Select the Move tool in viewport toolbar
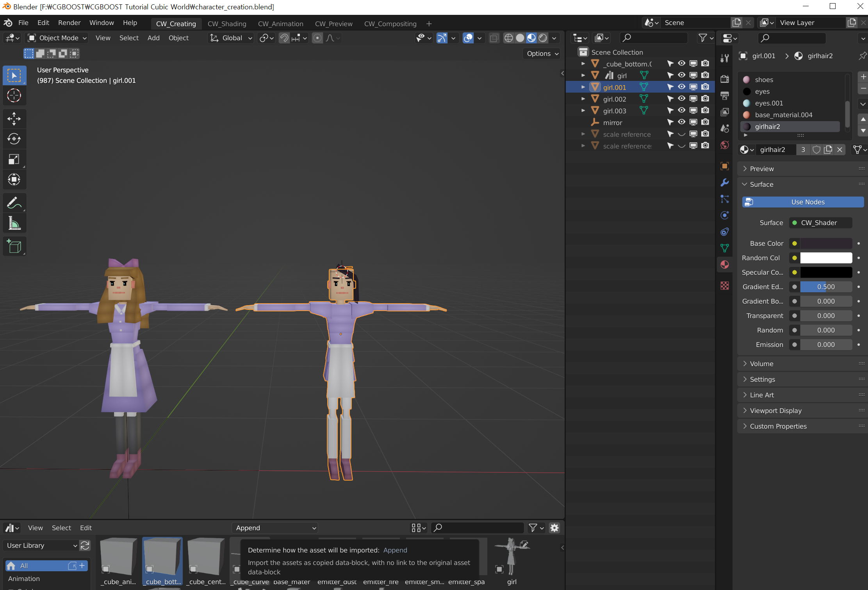 [14, 118]
